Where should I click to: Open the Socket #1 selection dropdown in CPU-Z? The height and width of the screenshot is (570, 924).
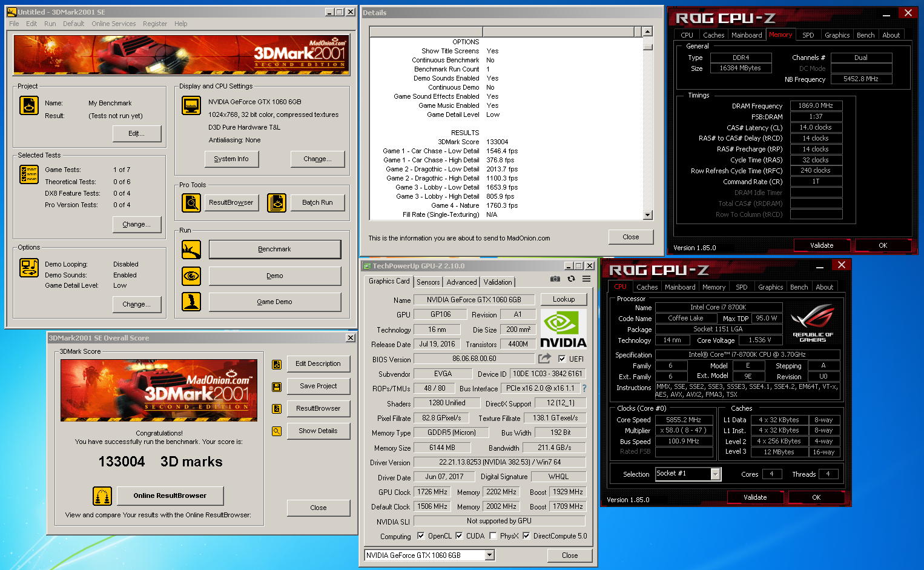[716, 474]
